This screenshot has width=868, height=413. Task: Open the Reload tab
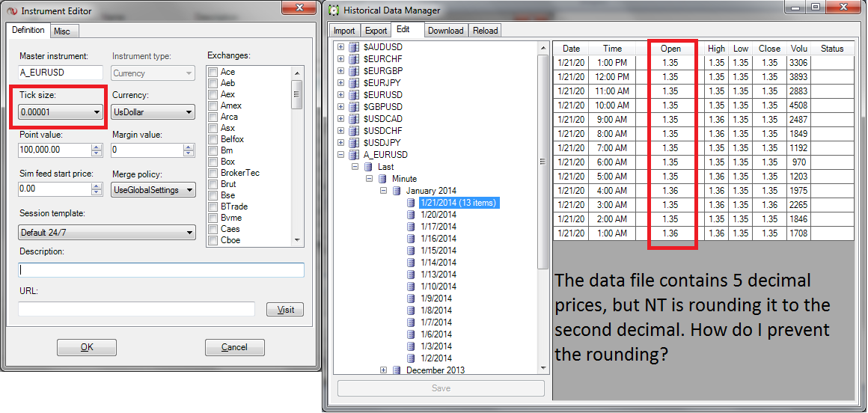pyautogui.click(x=486, y=31)
